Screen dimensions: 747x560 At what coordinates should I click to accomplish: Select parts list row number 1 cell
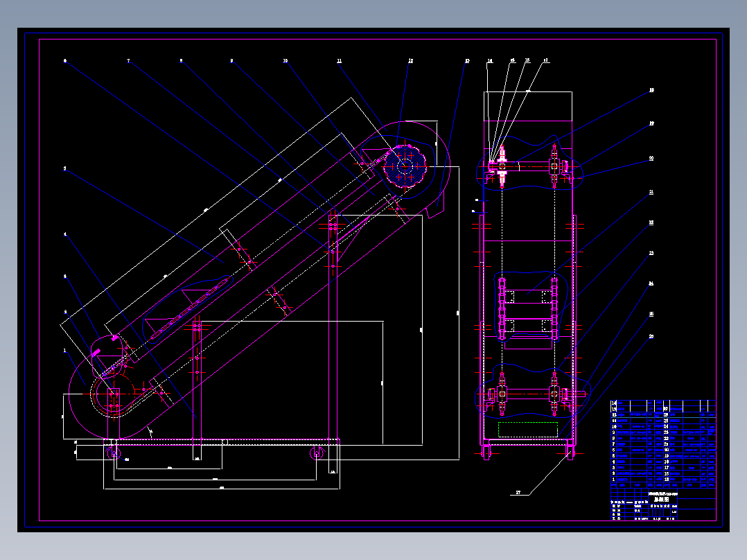tap(614, 479)
